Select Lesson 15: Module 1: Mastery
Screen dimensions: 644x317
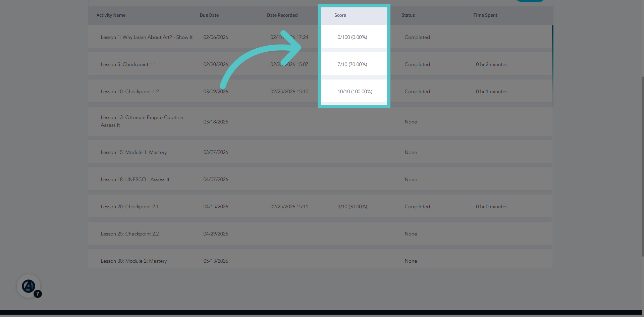coord(134,152)
